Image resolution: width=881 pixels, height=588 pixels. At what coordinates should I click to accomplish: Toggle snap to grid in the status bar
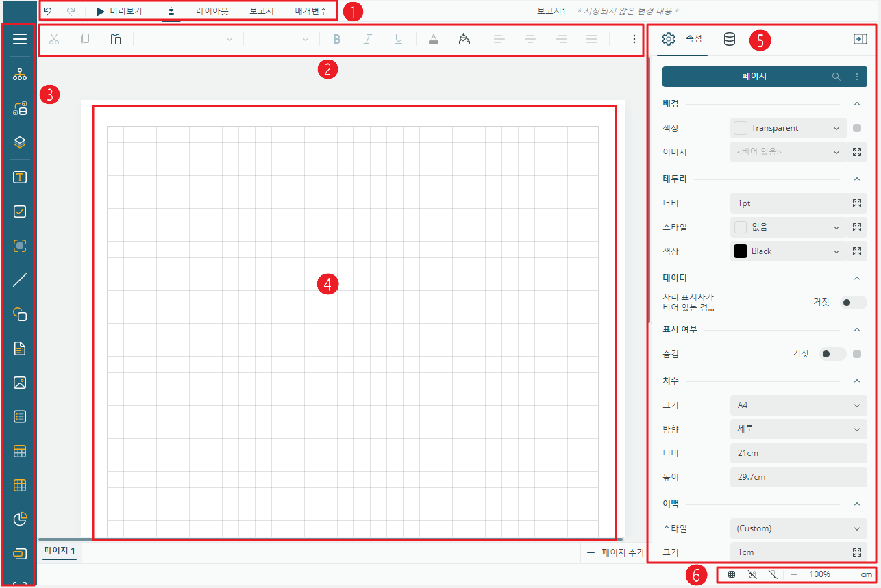(752, 574)
